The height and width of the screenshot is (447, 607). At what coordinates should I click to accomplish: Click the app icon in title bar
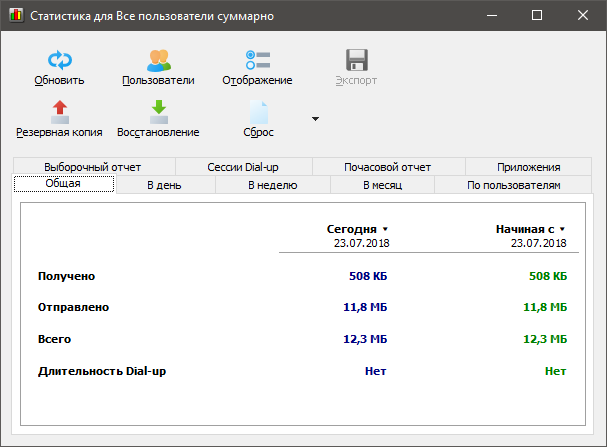(16, 15)
